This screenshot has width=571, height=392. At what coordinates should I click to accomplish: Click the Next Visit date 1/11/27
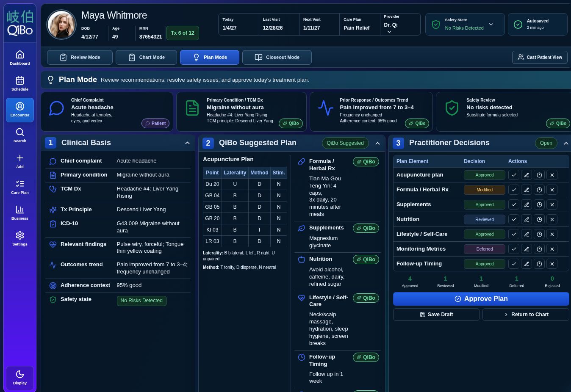(x=312, y=28)
